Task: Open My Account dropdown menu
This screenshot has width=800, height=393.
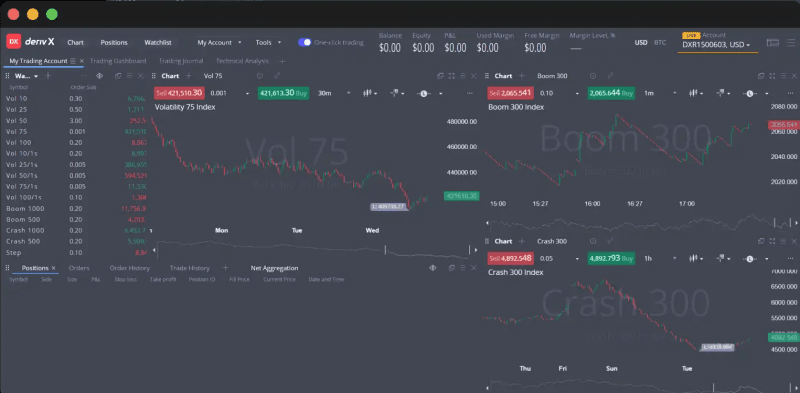Action: [219, 43]
